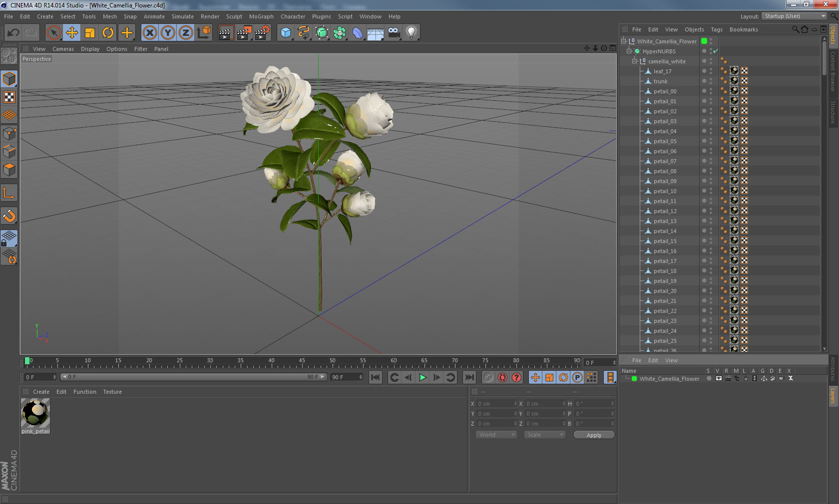Switch the coordinate system icon
This screenshot has width=839, height=504.
(204, 33)
